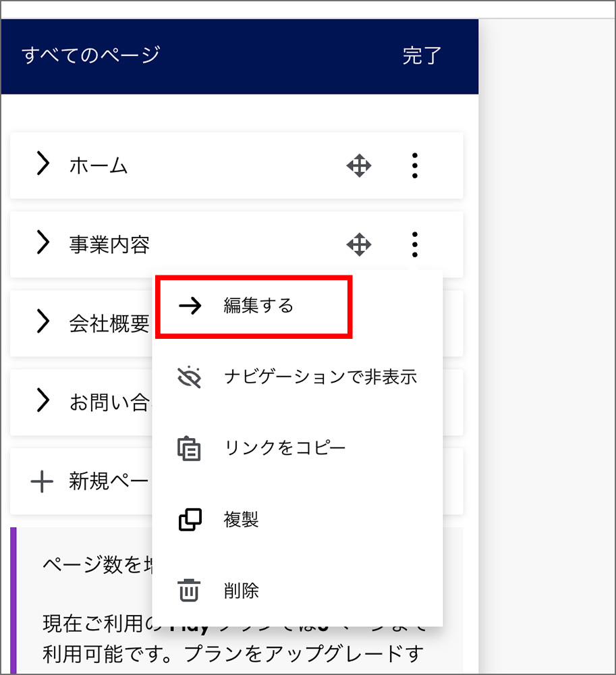Open the three-dot menu for ホーム
The image size is (616, 675).
click(415, 165)
